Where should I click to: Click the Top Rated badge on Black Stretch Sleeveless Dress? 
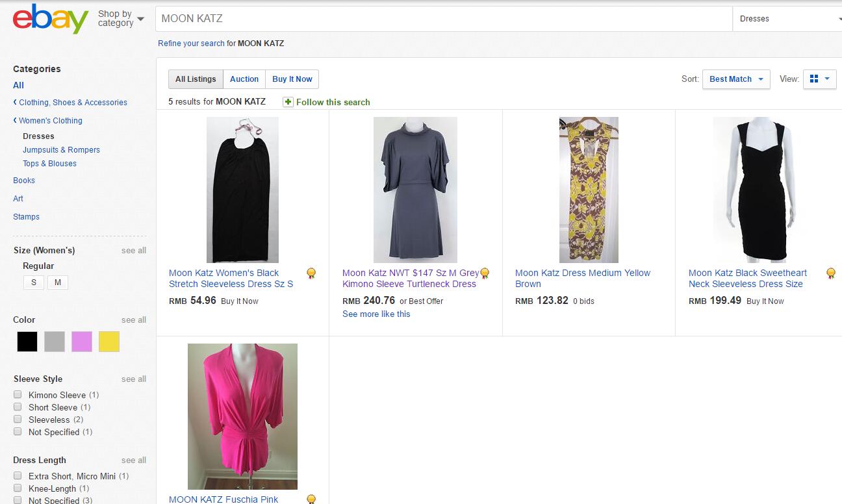click(311, 273)
